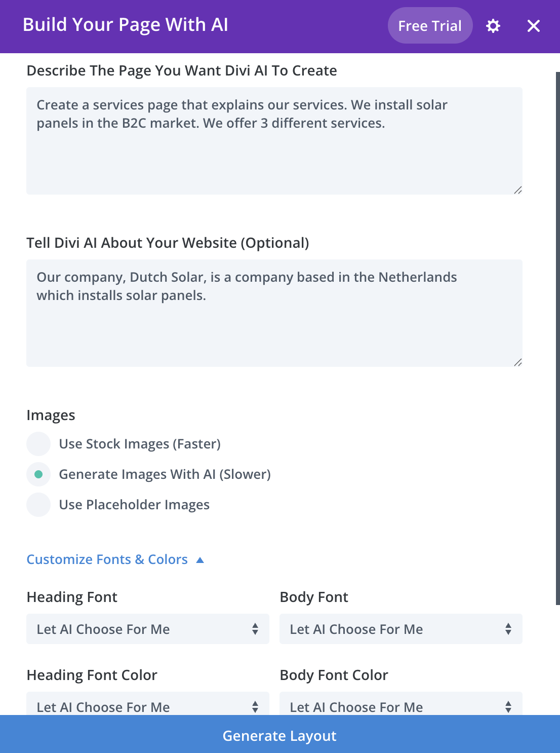This screenshot has height=753, width=560.
Task: Open the Divi AI settings gear
Action: tap(494, 26)
